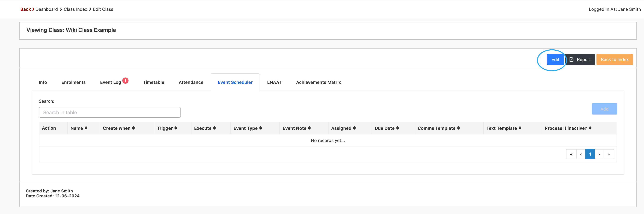
Task: Focus the Search in table field
Action: [x=110, y=112]
